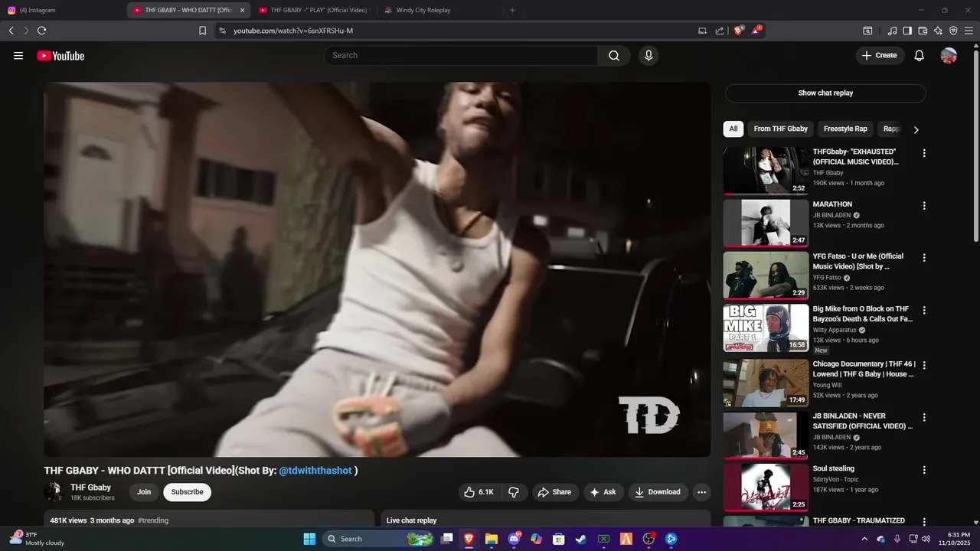
Task: Open THF Gbaby channel name link
Action: (x=90, y=487)
